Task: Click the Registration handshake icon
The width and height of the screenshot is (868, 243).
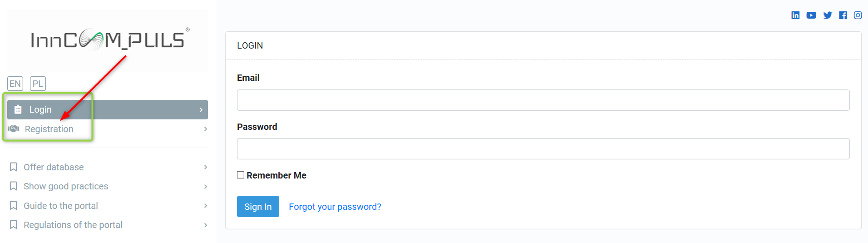Action: (14, 129)
